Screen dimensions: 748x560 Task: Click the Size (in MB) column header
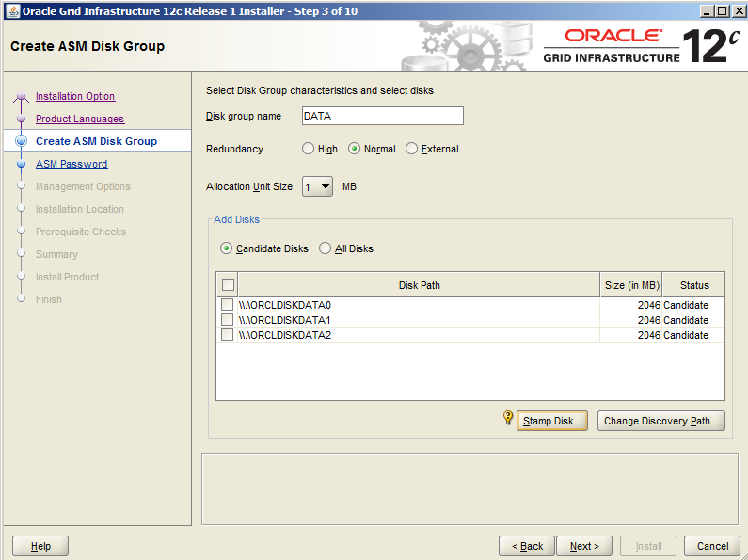[x=631, y=285]
